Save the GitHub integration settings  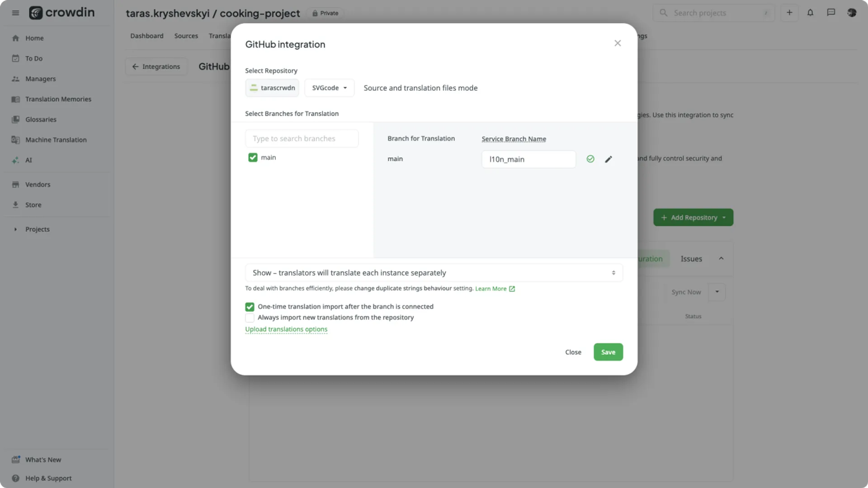coord(608,352)
